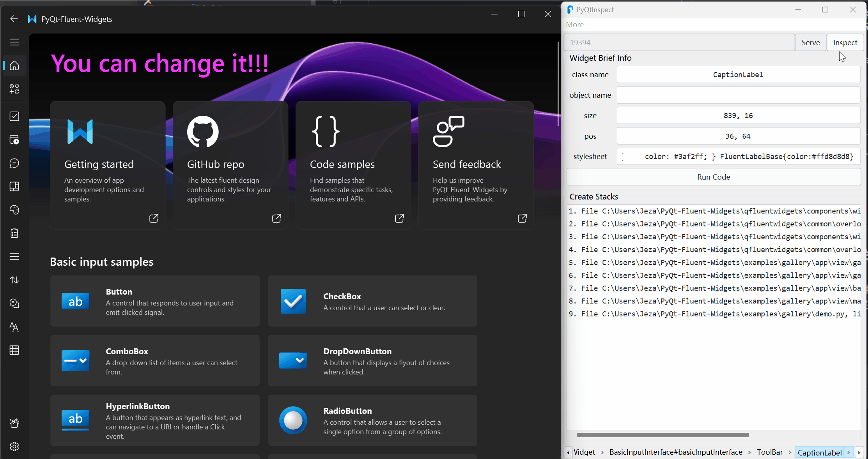The height and width of the screenshot is (459, 868).
Task: Open the CheckBox sample card
Action: pyautogui.click(x=372, y=301)
